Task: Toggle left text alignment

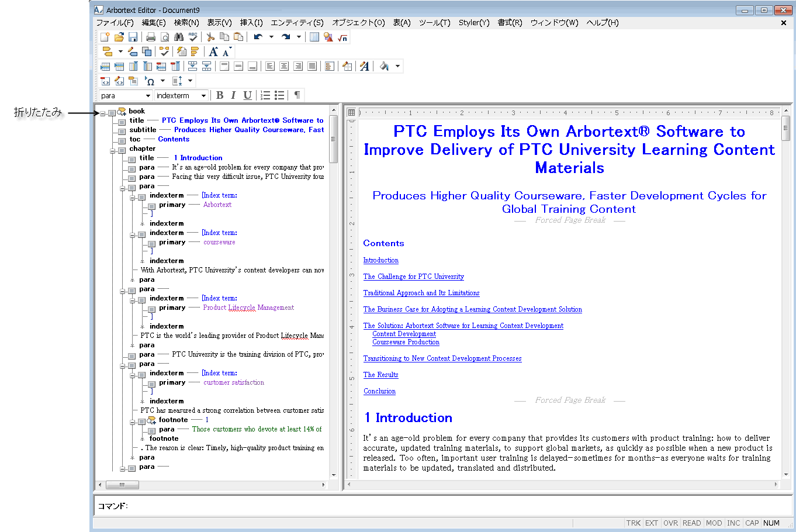Action: [270, 66]
